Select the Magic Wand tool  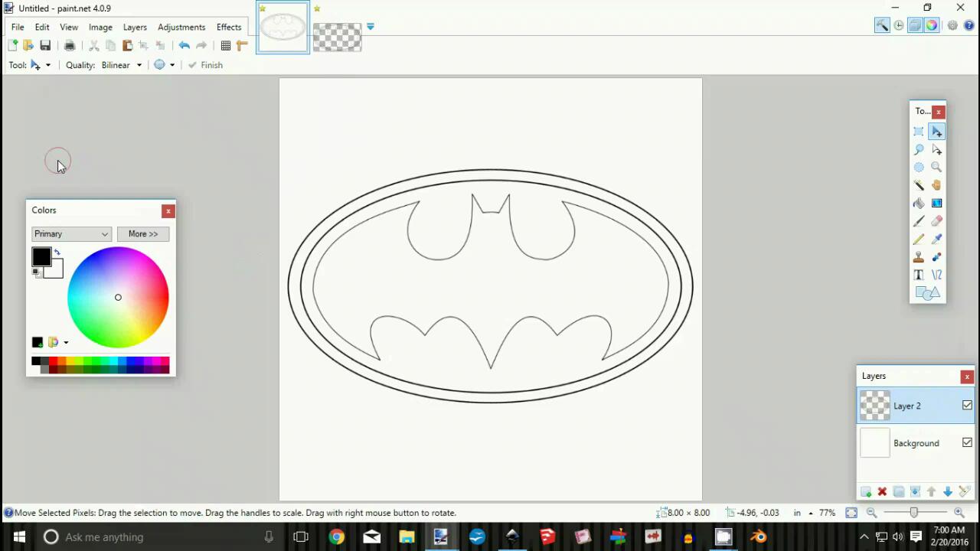pos(919,185)
